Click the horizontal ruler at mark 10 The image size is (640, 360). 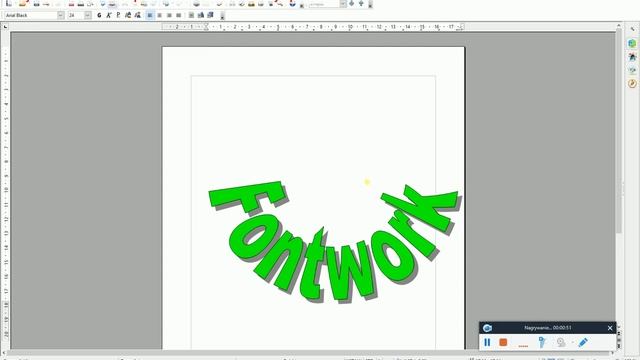pos(350,27)
